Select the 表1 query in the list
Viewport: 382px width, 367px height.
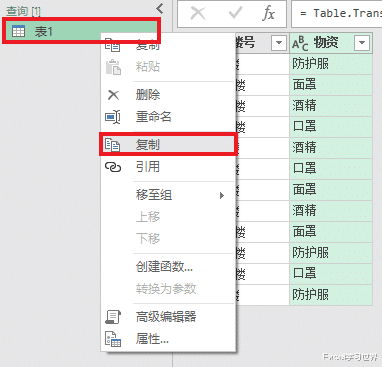point(81,31)
